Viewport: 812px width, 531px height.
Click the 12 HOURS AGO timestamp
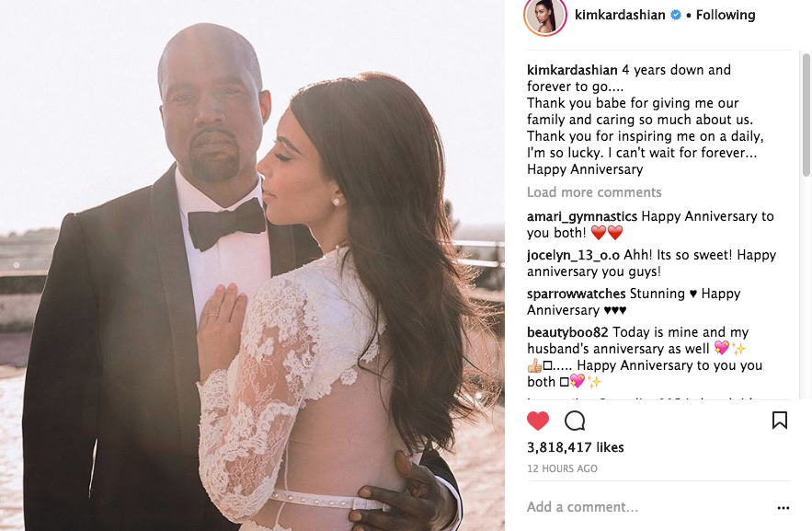click(x=562, y=468)
